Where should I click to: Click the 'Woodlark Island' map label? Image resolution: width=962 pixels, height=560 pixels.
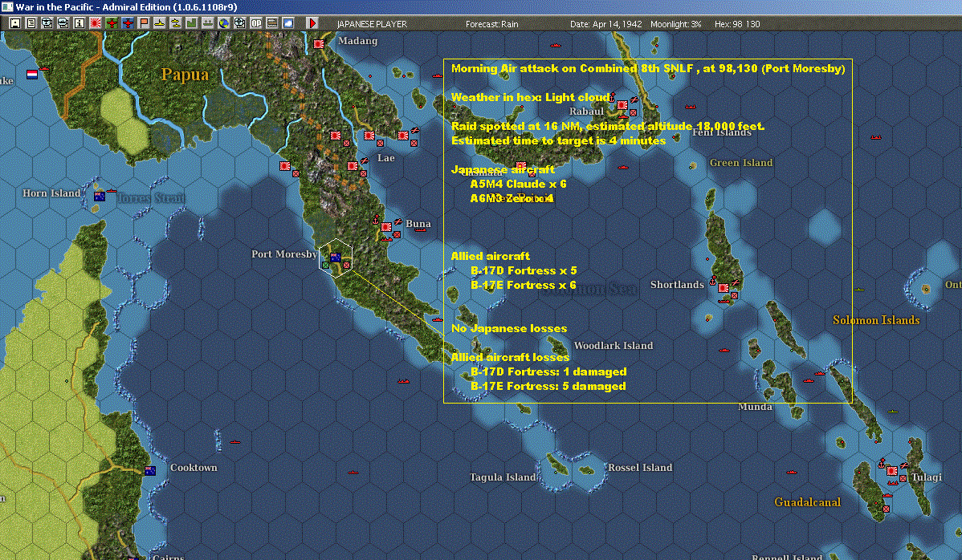coord(613,345)
